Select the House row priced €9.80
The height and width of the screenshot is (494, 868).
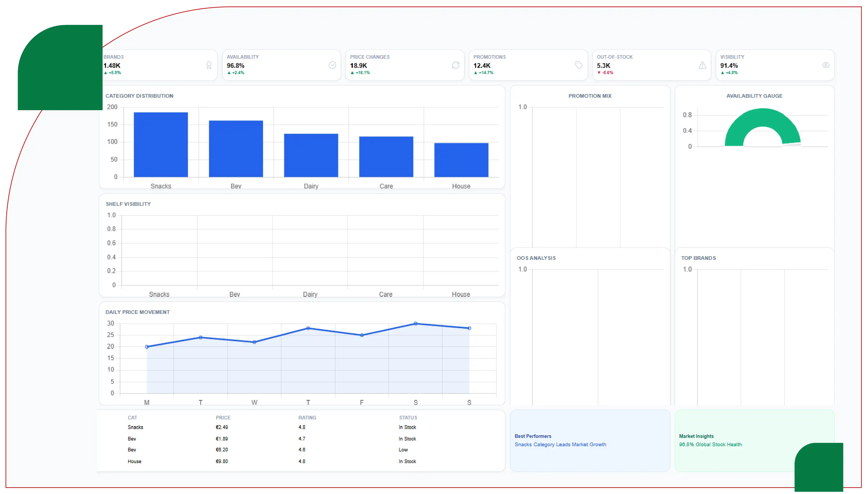pos(300,462)
